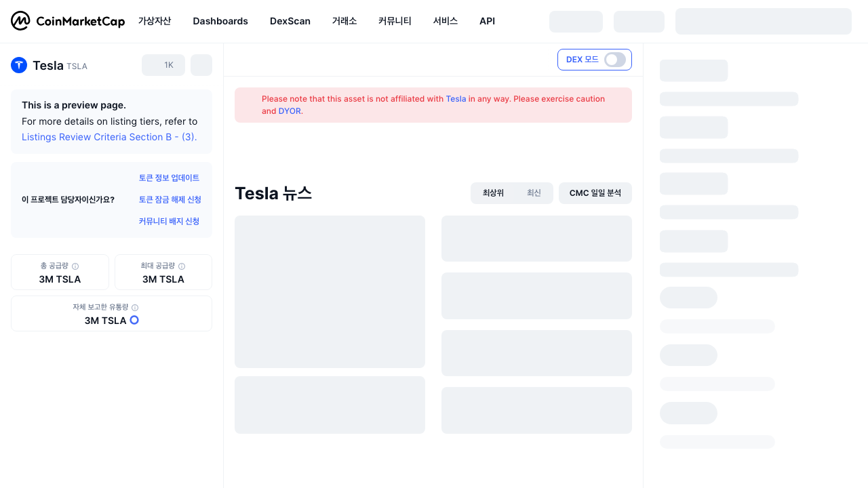Toggle the DEX 모드 switch
The width and height of the screenshot is (868, 488).
615,60
